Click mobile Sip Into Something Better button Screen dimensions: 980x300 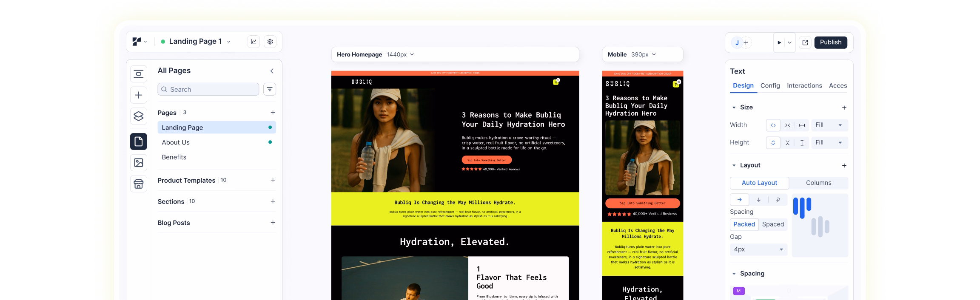point(642,203)
